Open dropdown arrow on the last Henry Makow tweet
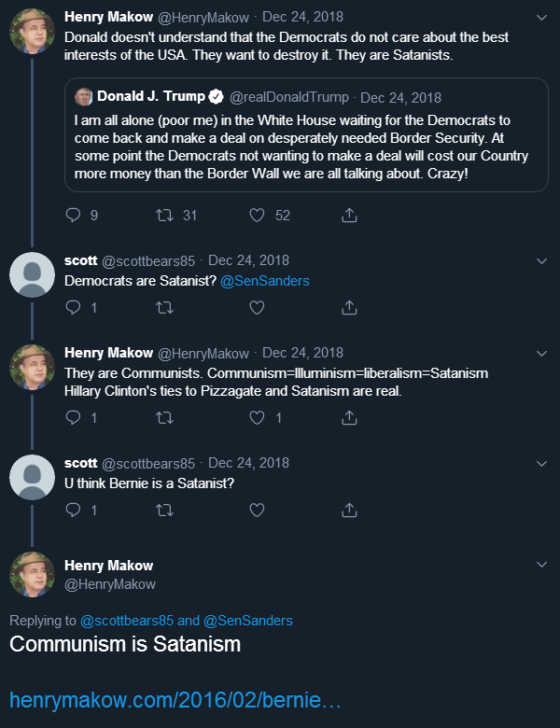560x728 pixels. click(542, 565)
